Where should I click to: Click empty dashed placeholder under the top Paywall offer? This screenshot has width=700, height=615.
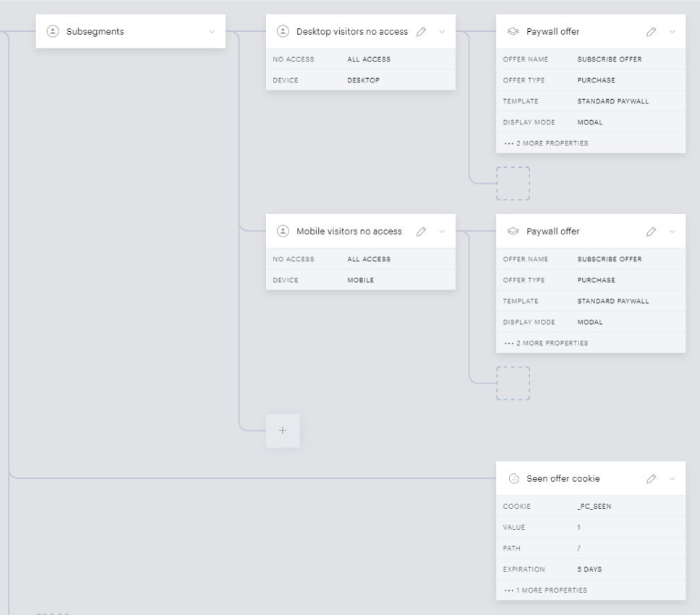point(513,184)
